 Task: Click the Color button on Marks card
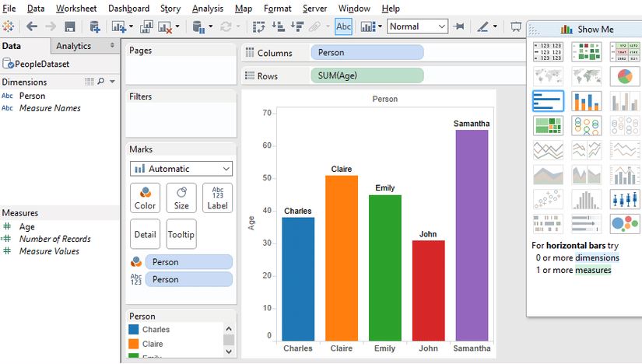pos(145,198)
